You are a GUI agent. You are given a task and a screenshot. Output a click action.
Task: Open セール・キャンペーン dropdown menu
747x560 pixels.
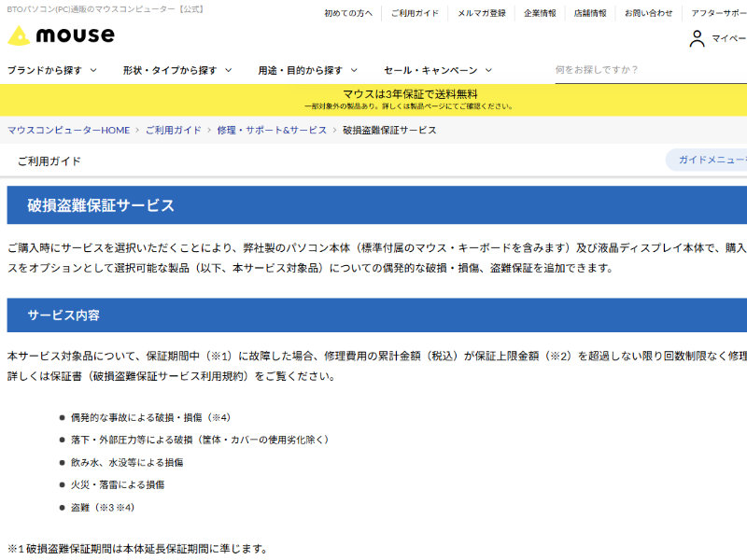pos(437,70)
